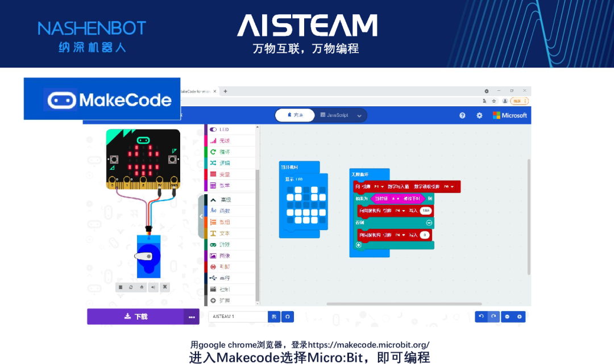Open the LED category in the toolbox

coord(231,129)
